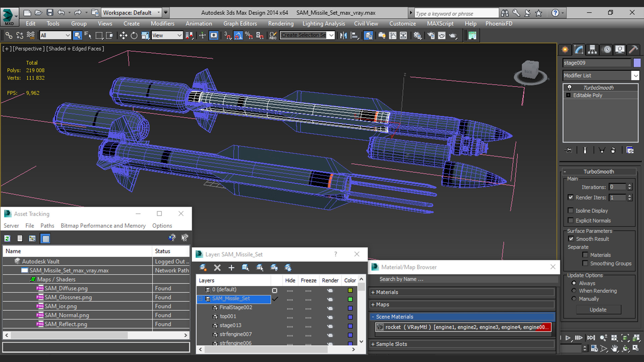Enable Separate by Materials checkbox
This screenshot has height=362, width=644.
pos(585,255)
